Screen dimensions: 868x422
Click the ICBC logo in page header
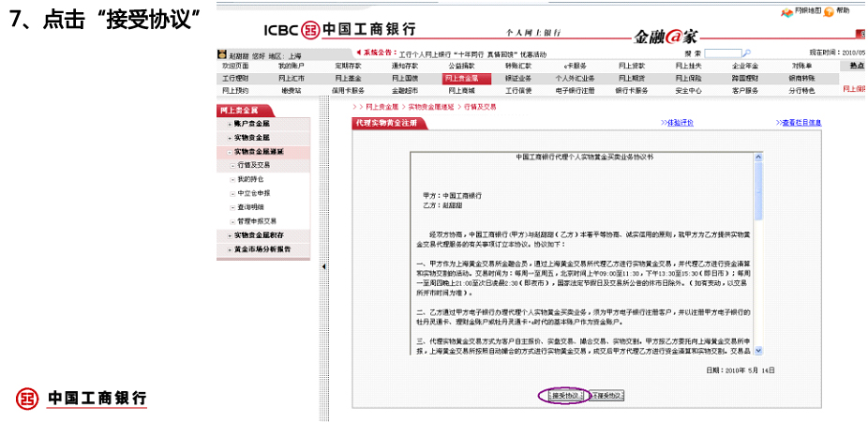339,29
